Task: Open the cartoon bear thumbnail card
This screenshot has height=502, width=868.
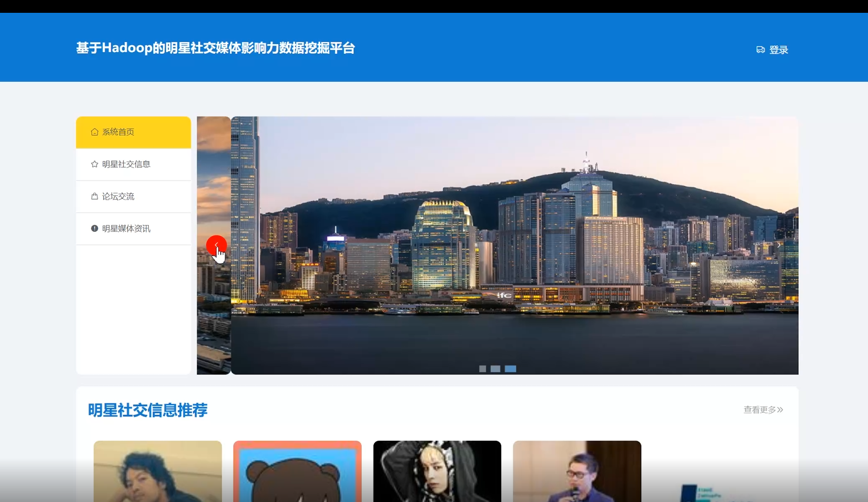Action: [298, 471]
